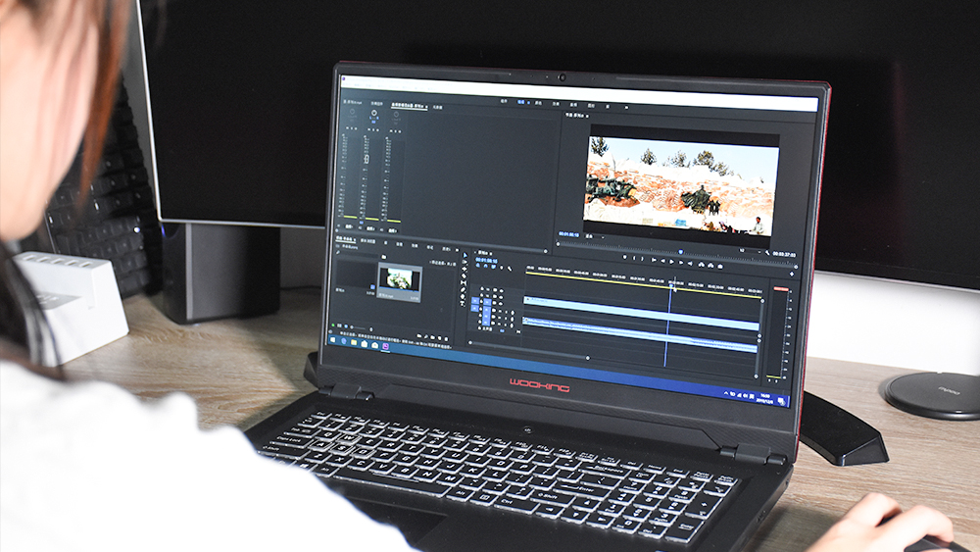The image size is (980, 552).
Task: Click the Play button in Program monitor
Action: click(672, 262)
